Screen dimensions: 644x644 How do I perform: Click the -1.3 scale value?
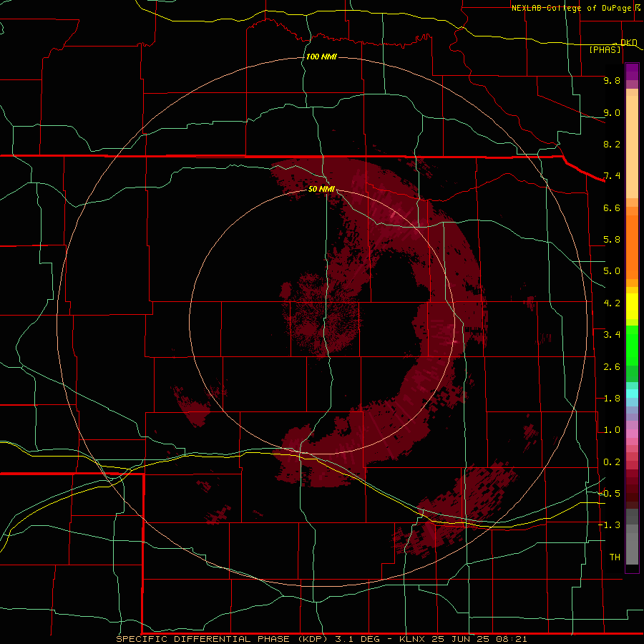coord(609,525)
